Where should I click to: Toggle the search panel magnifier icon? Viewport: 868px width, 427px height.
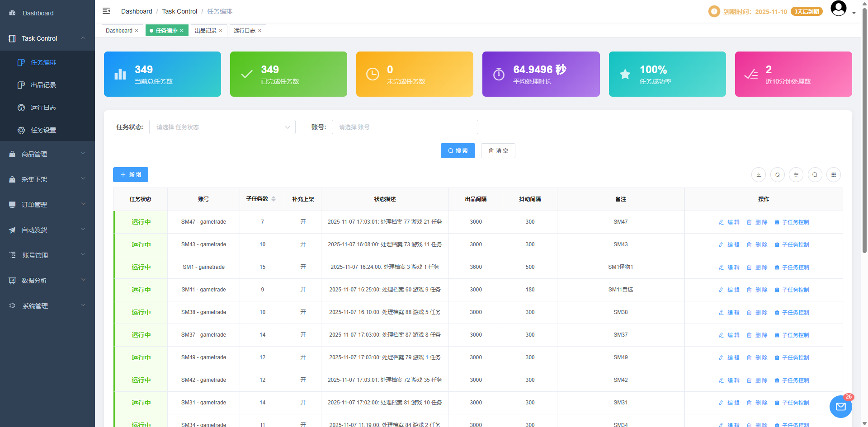(815, 175)
